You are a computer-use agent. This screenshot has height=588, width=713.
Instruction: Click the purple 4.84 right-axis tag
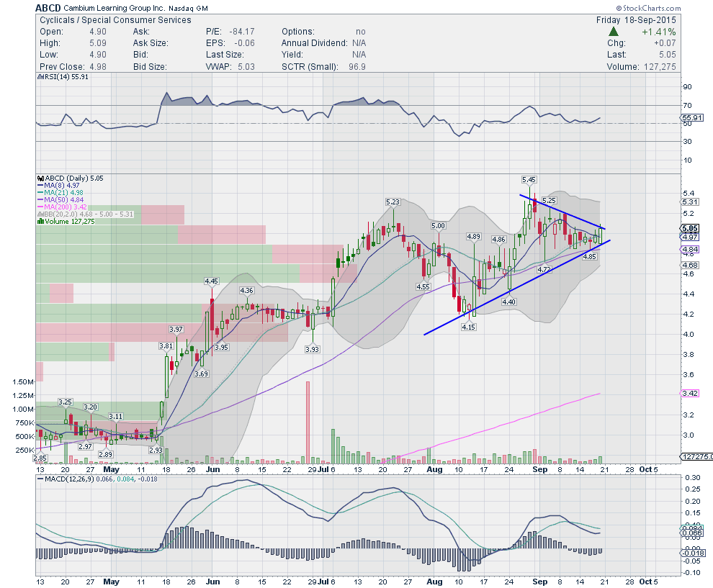[x=690, y=250]
